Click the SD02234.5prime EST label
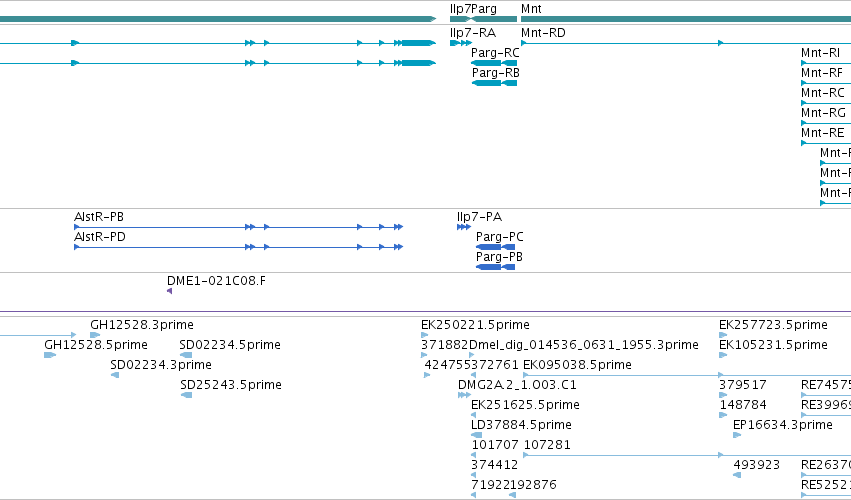This screenshot has height=500, width=851. point(230,345)
